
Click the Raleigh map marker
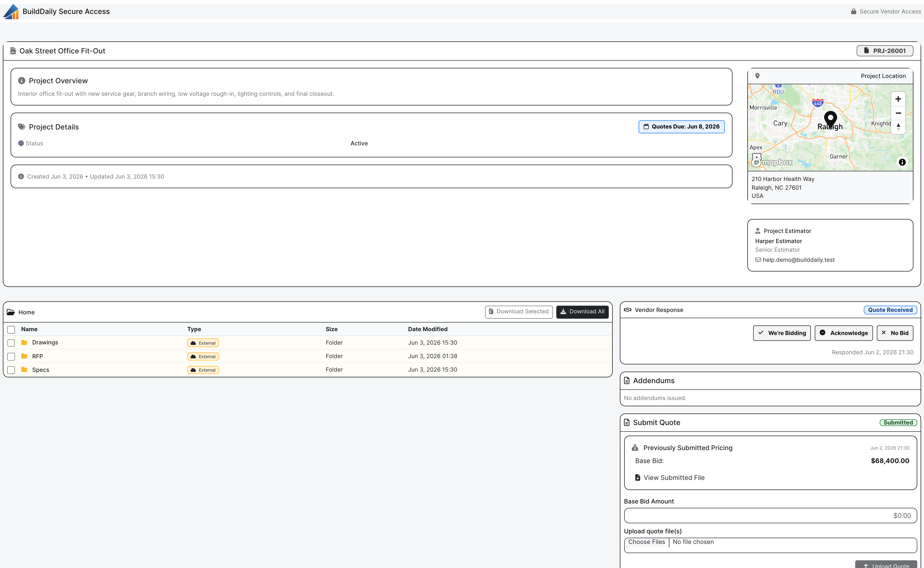[830, 119]
